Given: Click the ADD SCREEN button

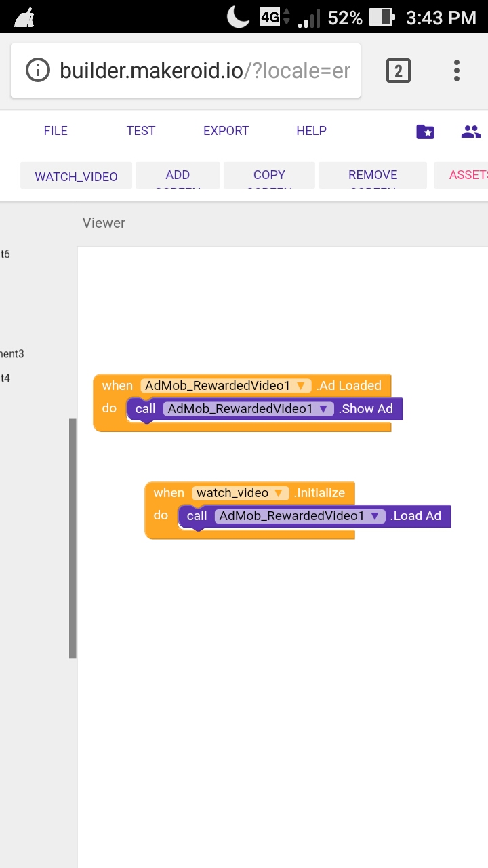Looking at the screenshot, I should point(178,176).
